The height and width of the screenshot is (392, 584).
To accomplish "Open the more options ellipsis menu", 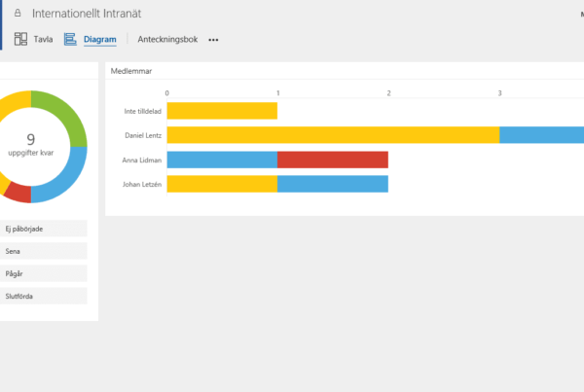I will [x=213, y=40].
